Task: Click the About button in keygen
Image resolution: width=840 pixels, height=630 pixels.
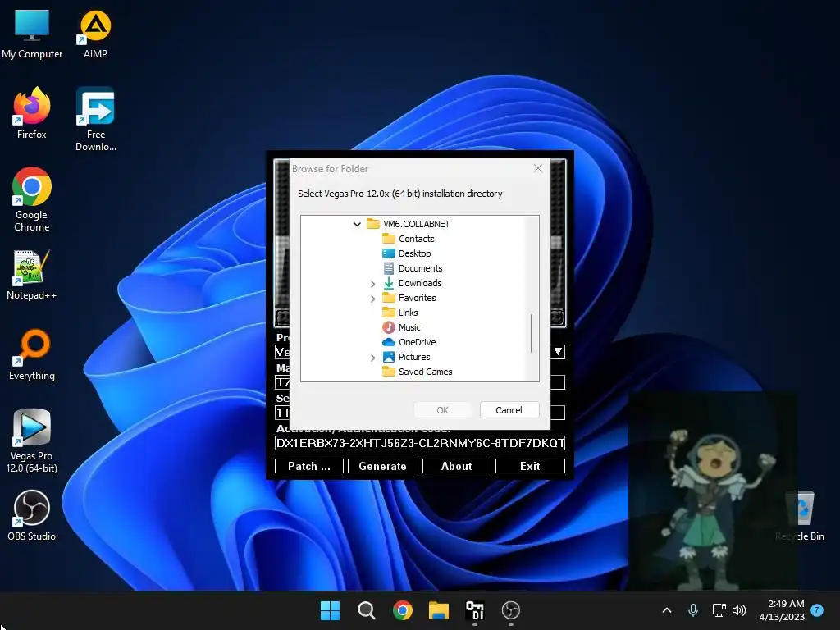Action: [456, 466]
